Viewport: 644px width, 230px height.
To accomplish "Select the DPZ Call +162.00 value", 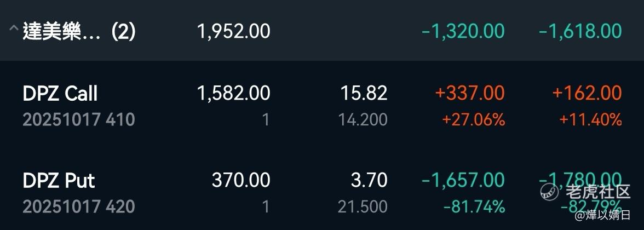I will pos(587,93).
